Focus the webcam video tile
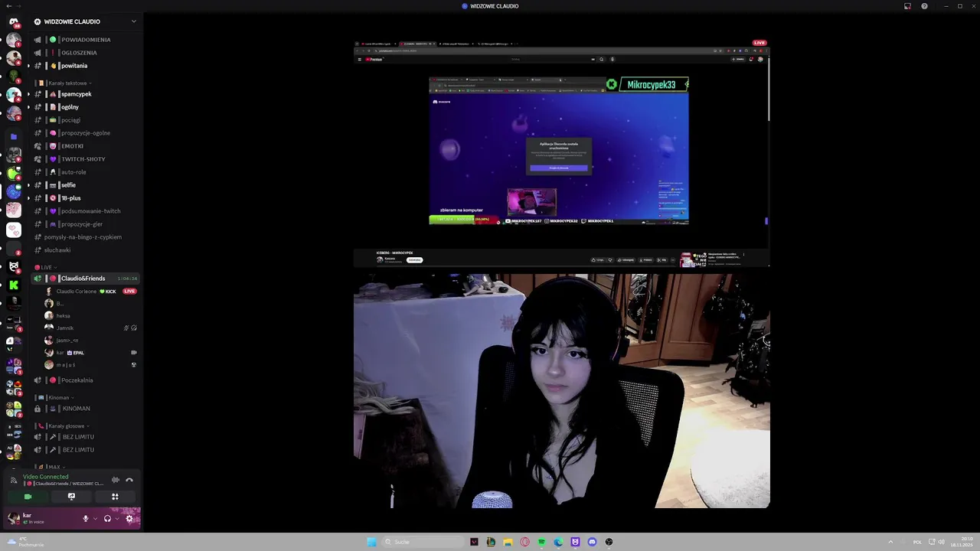 (x=562, y=391)
